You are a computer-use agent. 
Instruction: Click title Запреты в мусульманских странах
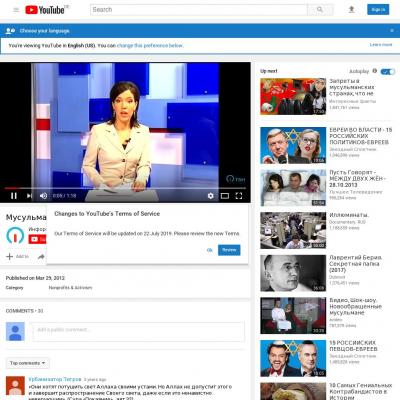pos(352,87)
